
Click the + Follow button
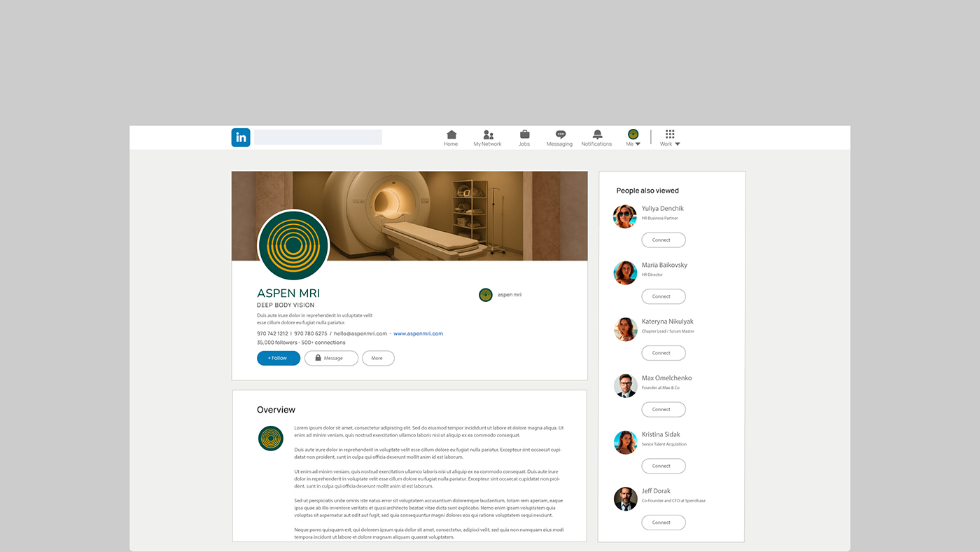click(x=279, y=358)
